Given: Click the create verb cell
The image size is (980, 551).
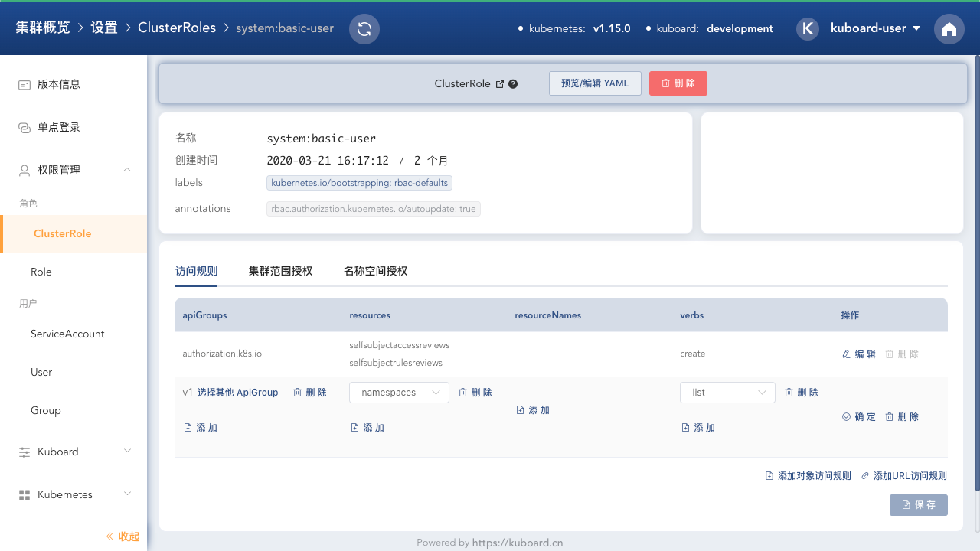Looking at the screenshot, I should tap(693, 354).
